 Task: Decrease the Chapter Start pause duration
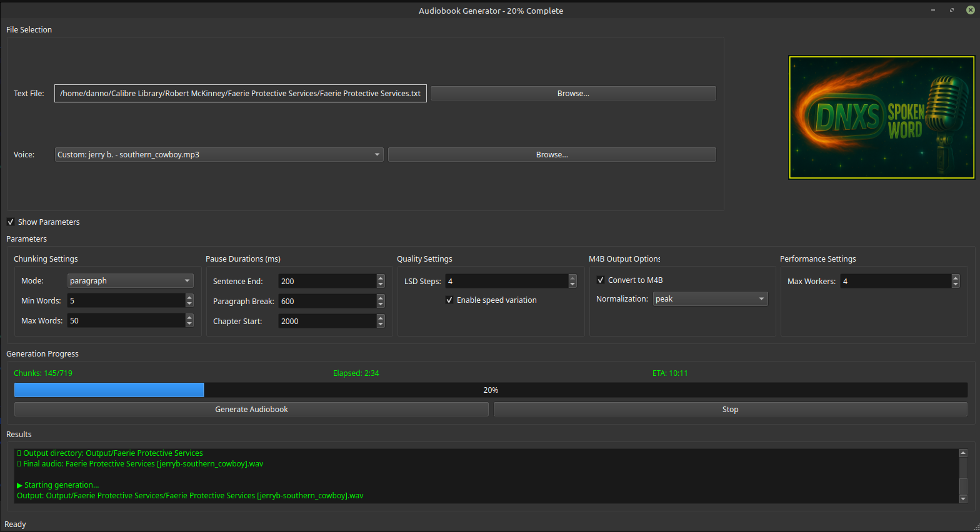click(x=381, y=325)
